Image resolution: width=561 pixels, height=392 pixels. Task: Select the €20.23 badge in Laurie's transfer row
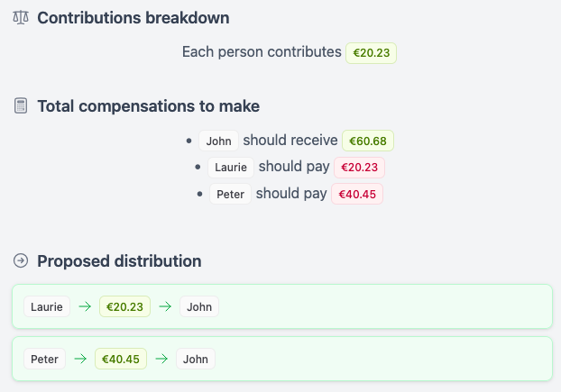[x=124, y=306]
